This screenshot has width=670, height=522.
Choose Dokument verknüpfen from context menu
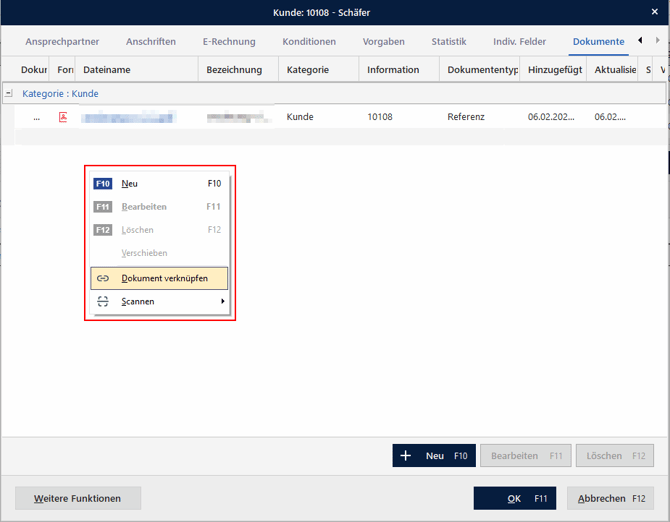coord(164,278)
